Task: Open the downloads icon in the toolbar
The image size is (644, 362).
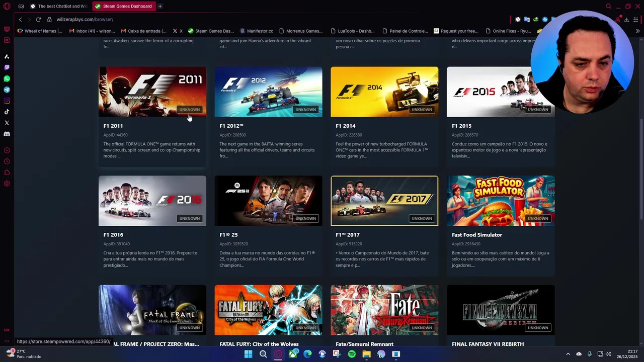Action: click(626, 19)
